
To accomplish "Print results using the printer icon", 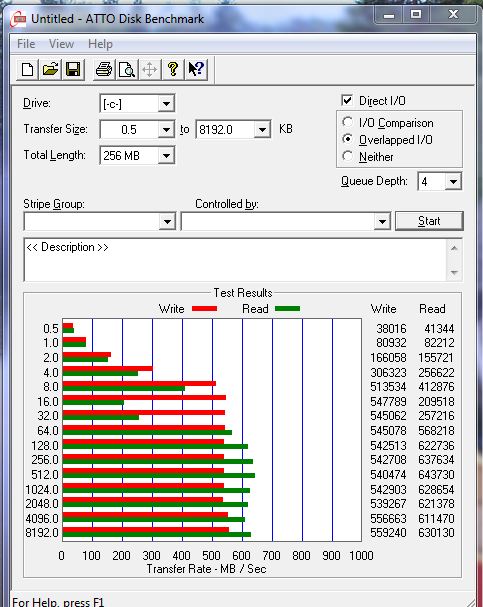I will [104, 70].
